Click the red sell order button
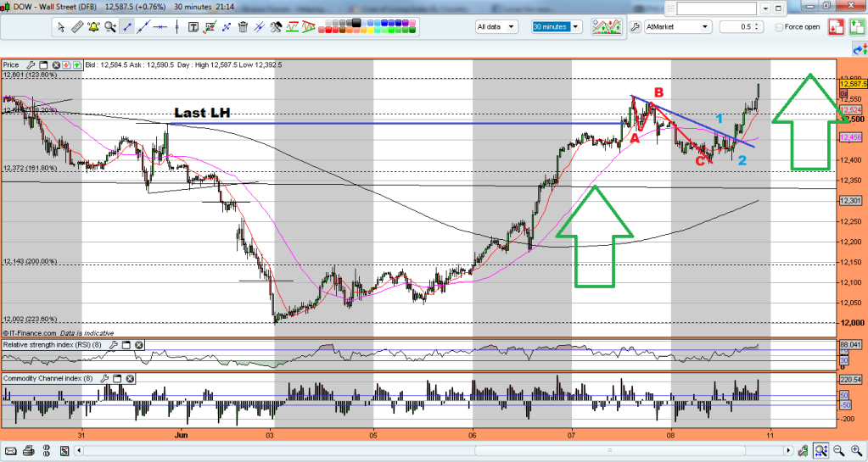 coord(836,26)
